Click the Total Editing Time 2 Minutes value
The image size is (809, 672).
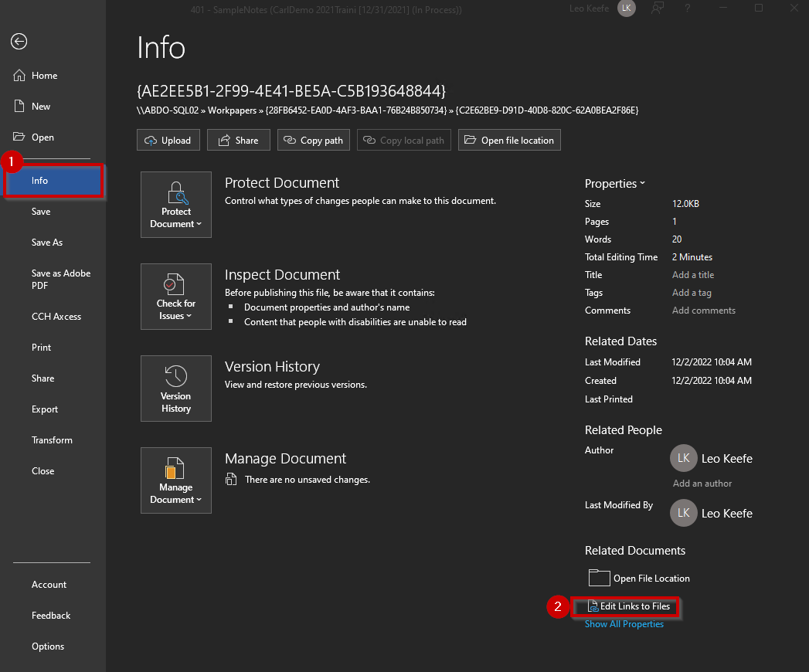click(692, 257)
